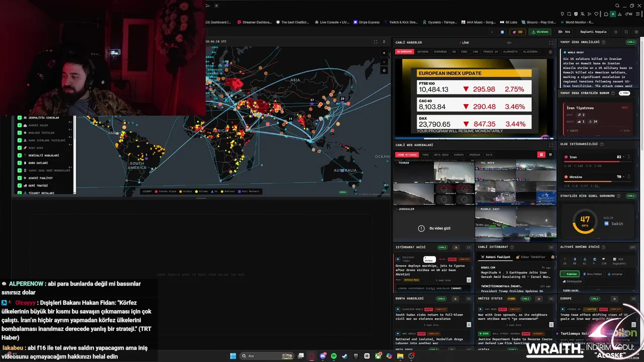
Task: Open help for Canlı İstihbarat panel
Action: tap(512, 247)
